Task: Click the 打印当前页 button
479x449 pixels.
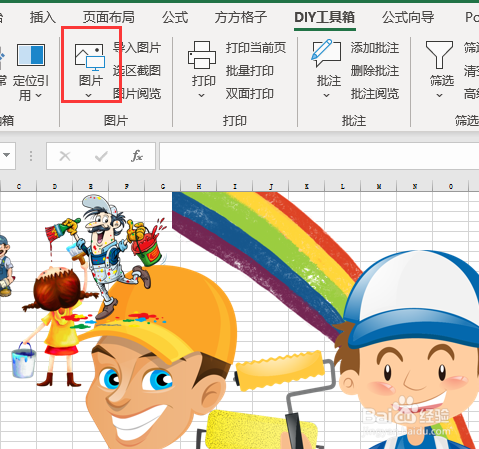Action: point(256,48)
